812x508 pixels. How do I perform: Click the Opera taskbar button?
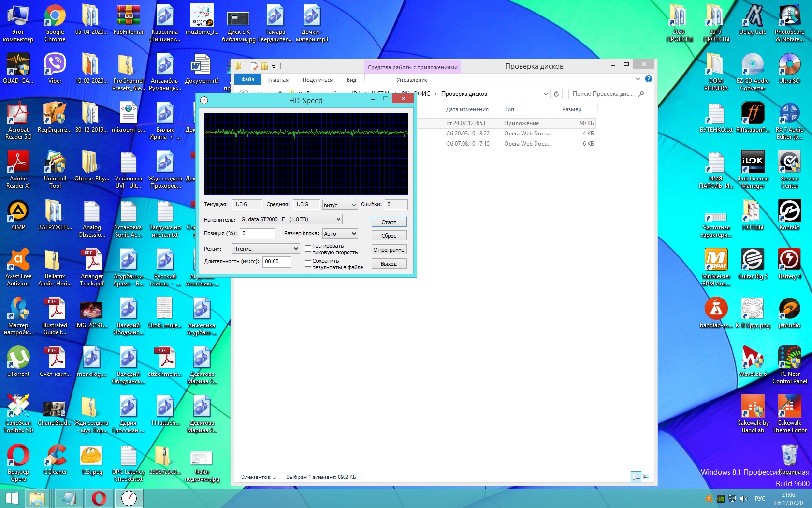coord(99,498)
